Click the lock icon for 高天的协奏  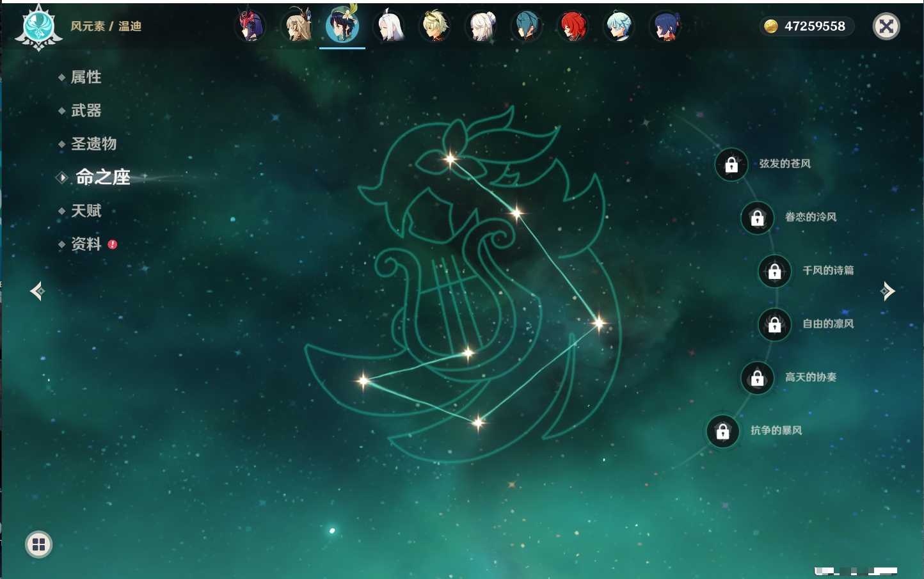(x=758, y=377)
